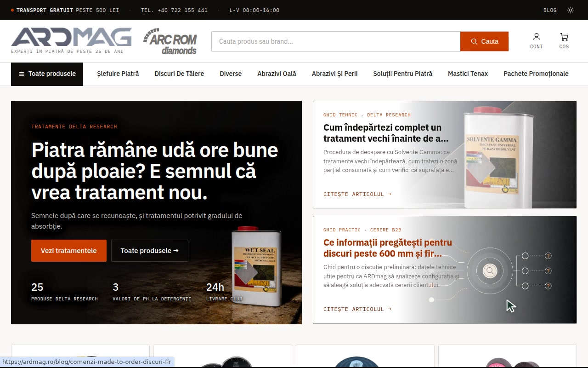Click the 24h LIVRARE CLUJ stat

point(224,292)
